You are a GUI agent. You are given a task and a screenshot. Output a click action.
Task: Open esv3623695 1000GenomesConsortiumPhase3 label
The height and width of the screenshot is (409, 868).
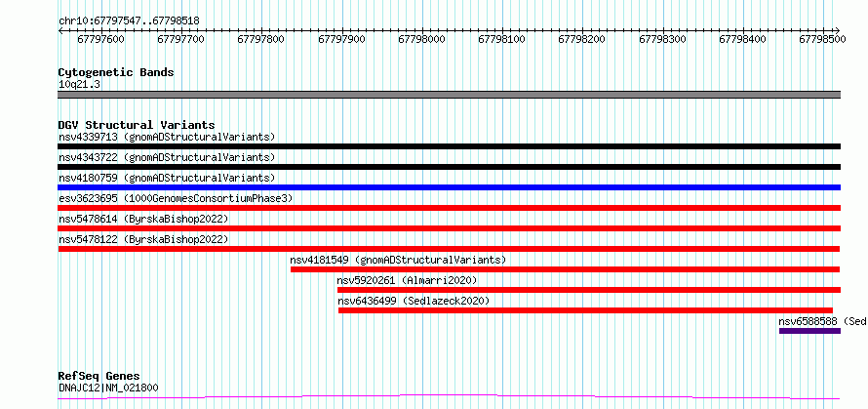(176, 198)
